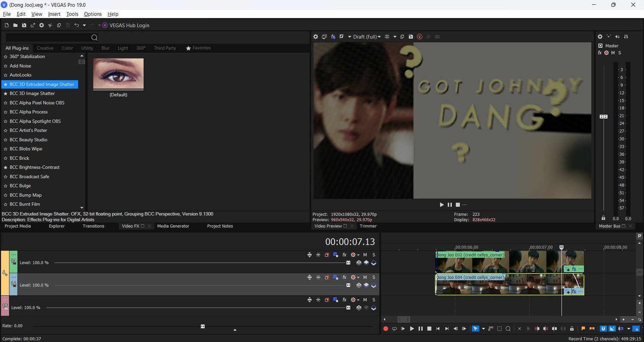Go to start of project
644x342 pixels.
point(438,329)
